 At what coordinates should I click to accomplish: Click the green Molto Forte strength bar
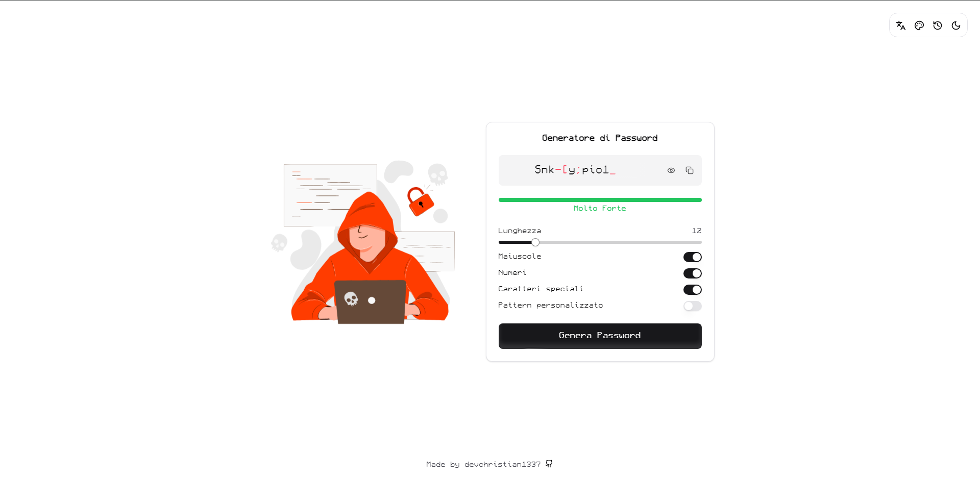click(x=600, y=200)
